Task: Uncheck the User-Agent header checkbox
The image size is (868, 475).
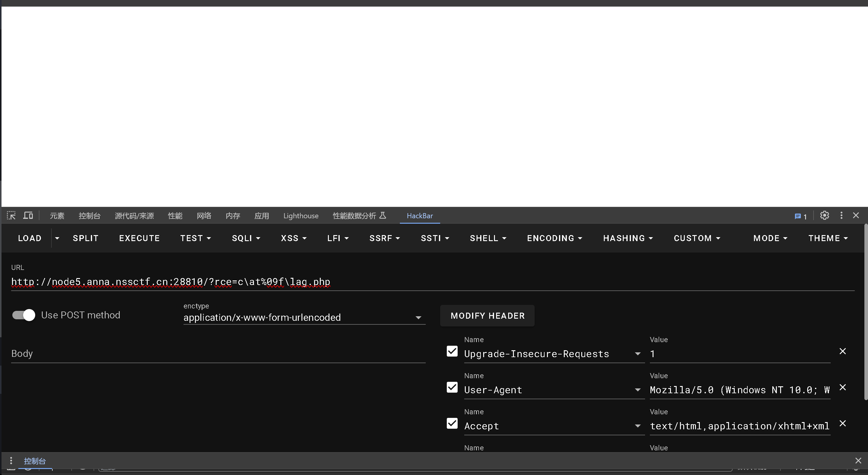Action: pos(452,387)
